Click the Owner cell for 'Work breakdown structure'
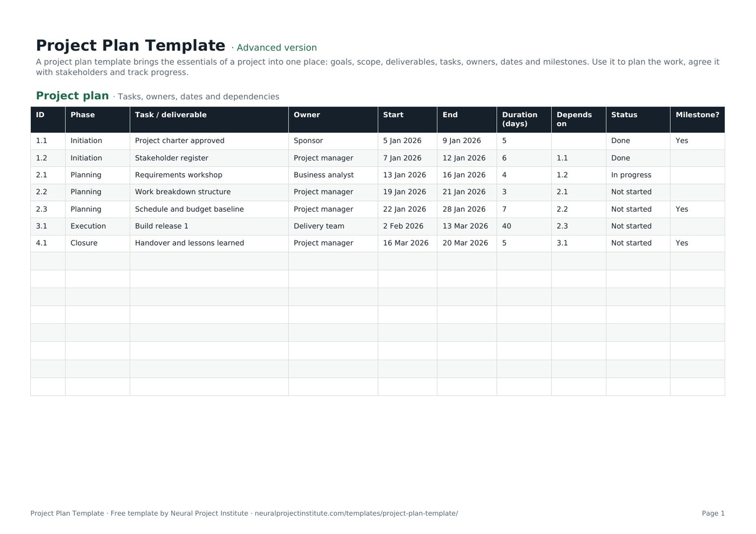 [333, 192]
